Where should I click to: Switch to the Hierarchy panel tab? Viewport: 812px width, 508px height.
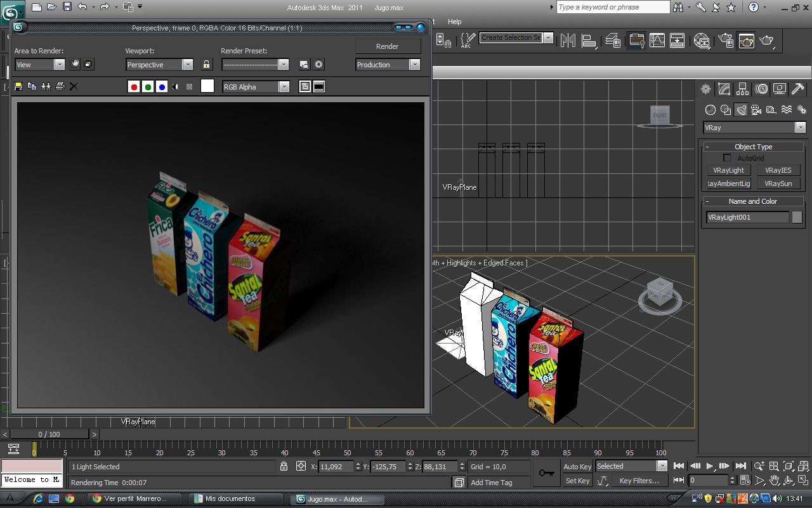click(742, 89)
